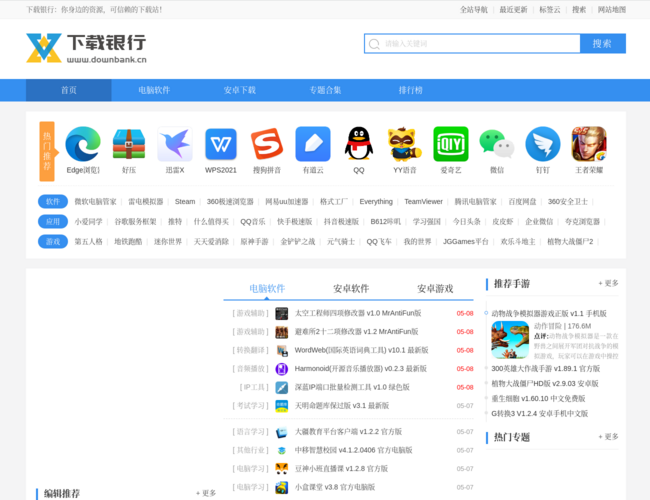The height and width of the screenshot is (500, 650).
Task: Click the 微信 WeChat icon
Action: pos(497,144)
